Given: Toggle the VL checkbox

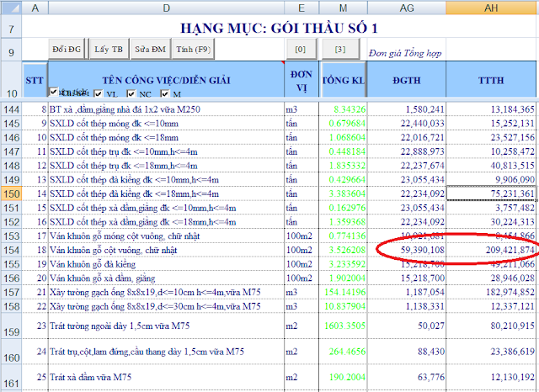Looking at the screenshot, I should (99, 93).
